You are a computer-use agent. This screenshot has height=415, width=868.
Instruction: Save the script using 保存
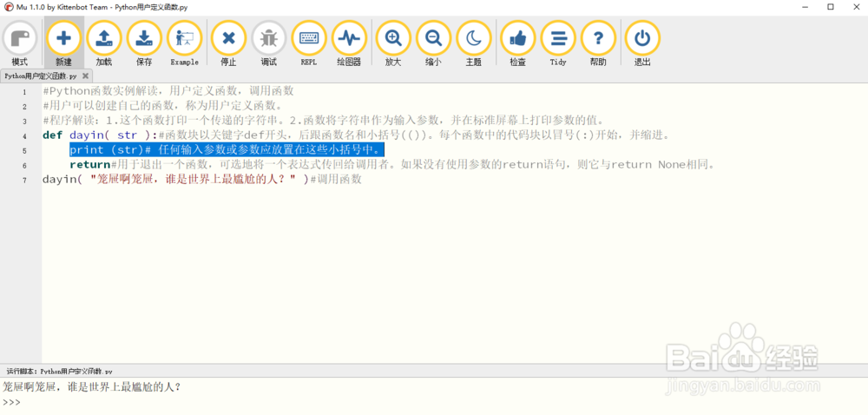coord(144,43)
